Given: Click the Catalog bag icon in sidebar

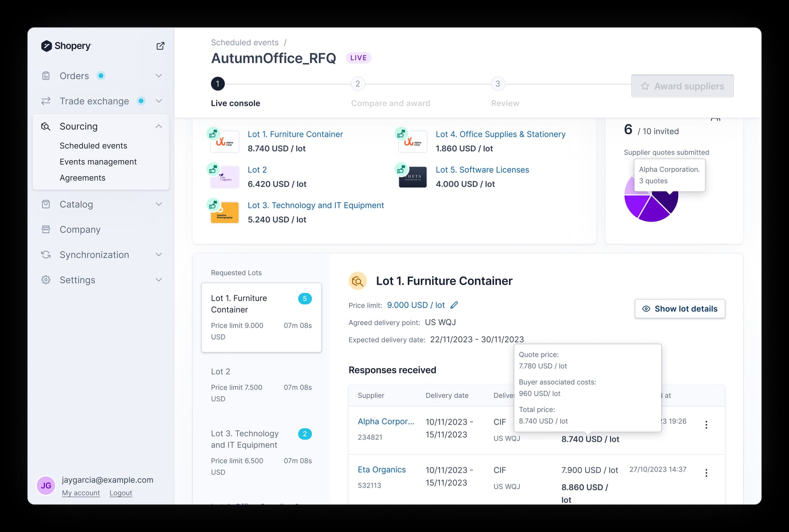Looking at the screenshot, I should point(46,204).
